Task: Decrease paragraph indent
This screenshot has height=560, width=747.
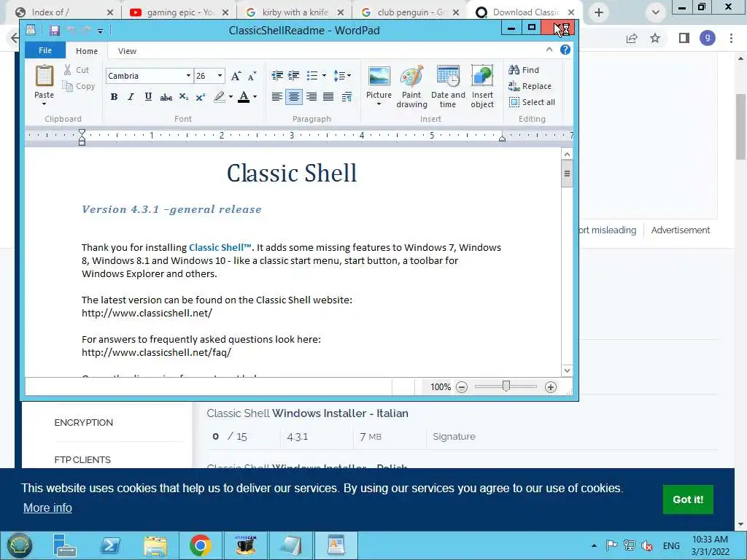Action: (x=276, y=76)
